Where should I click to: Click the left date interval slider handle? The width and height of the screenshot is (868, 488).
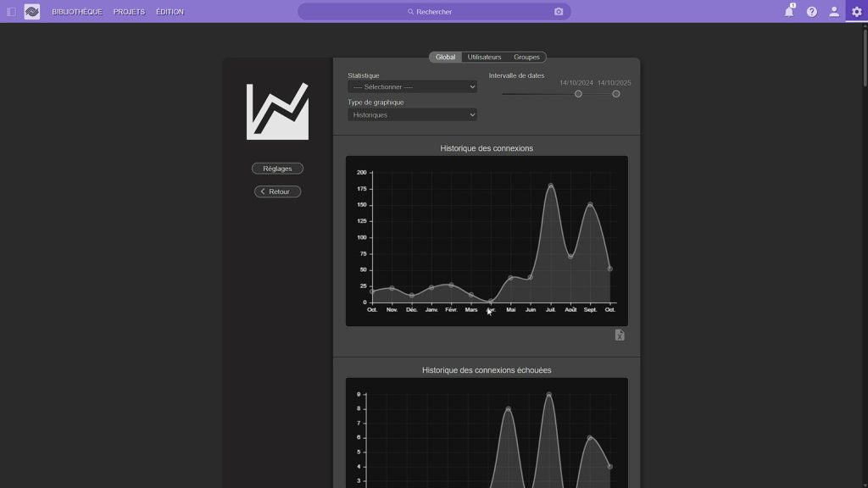578,94
